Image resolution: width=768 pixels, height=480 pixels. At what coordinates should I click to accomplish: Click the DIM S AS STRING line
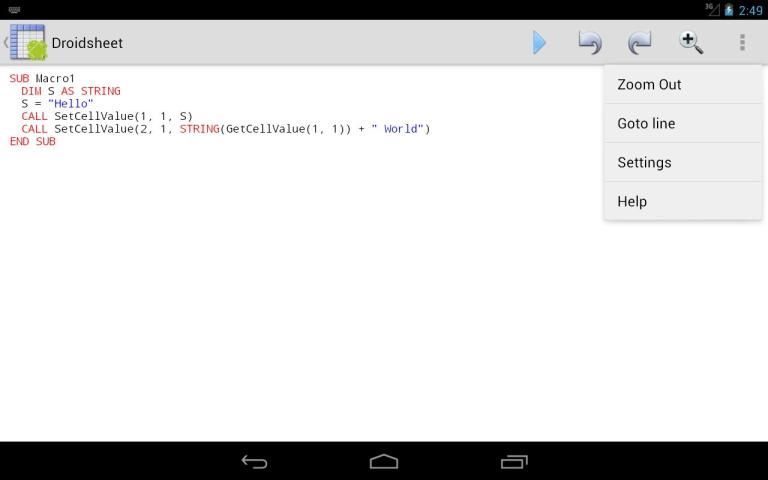pyautogui.click(x=70, y=91)
